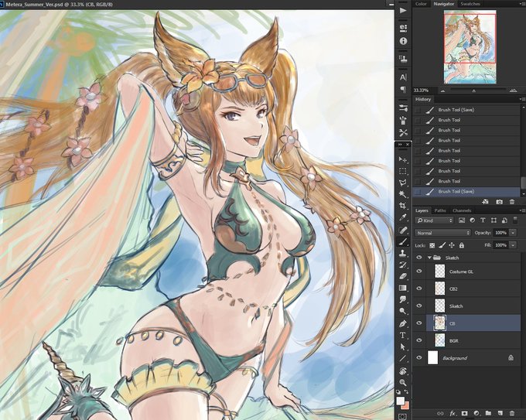Add a layer style with fx
Viewport: 526px width, 420px height.
[453, 413]
